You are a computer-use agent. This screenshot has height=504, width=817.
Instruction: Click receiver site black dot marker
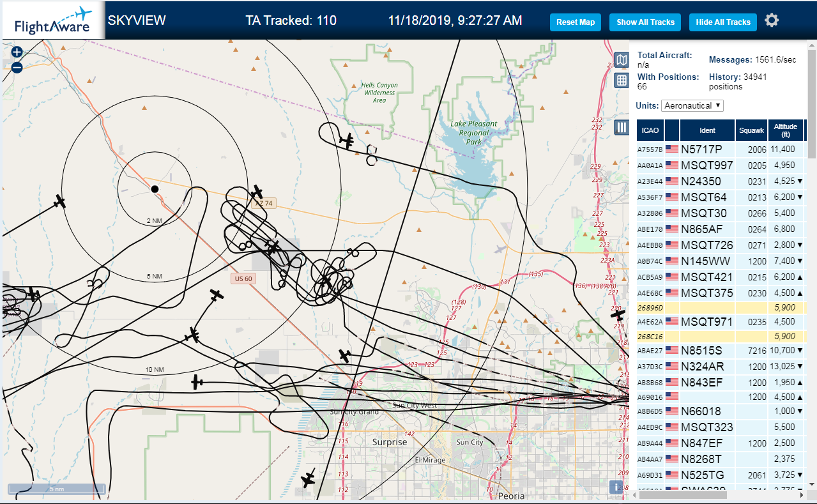tap(155, 188)
